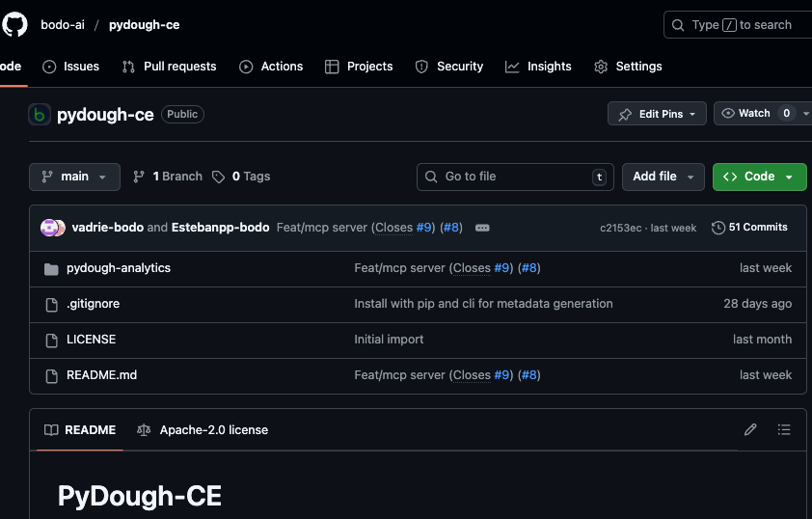The width and height of the screenshot is (812, 519).
Task: Open 'Install with pip and cli' commit message
Action: pyautogui.click(x=483, y=304)
